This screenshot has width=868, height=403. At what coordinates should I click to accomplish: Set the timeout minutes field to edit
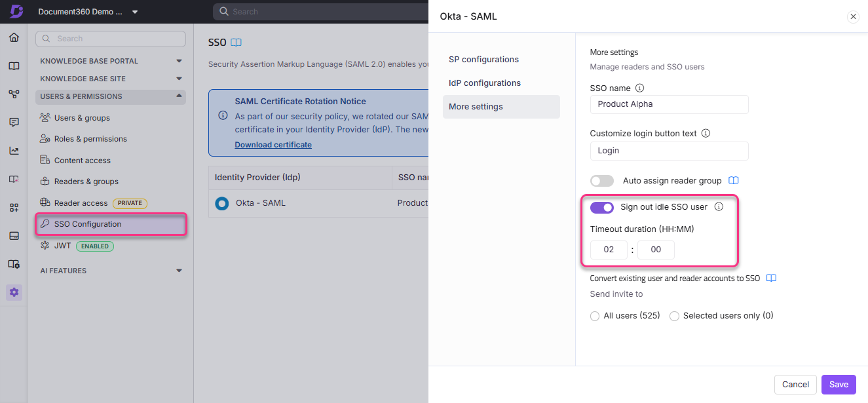click(x=656, y=250)
